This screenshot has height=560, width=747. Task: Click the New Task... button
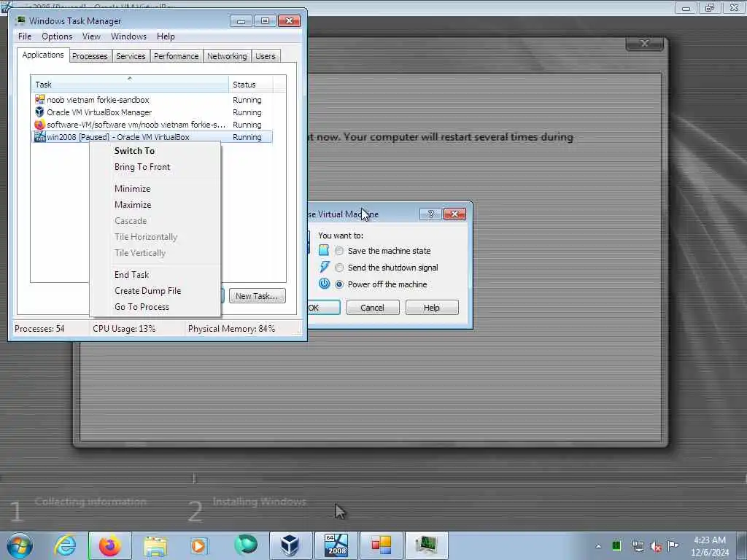(x=258, y=296)
